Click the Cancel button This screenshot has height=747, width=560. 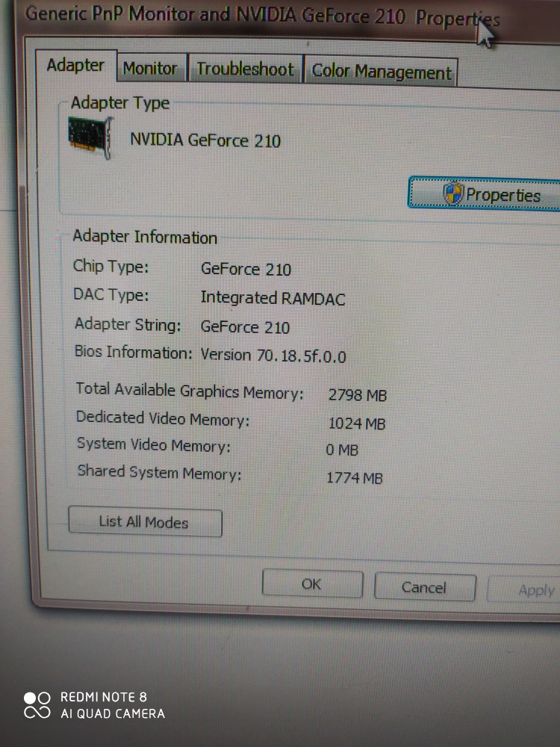[423, 587]
